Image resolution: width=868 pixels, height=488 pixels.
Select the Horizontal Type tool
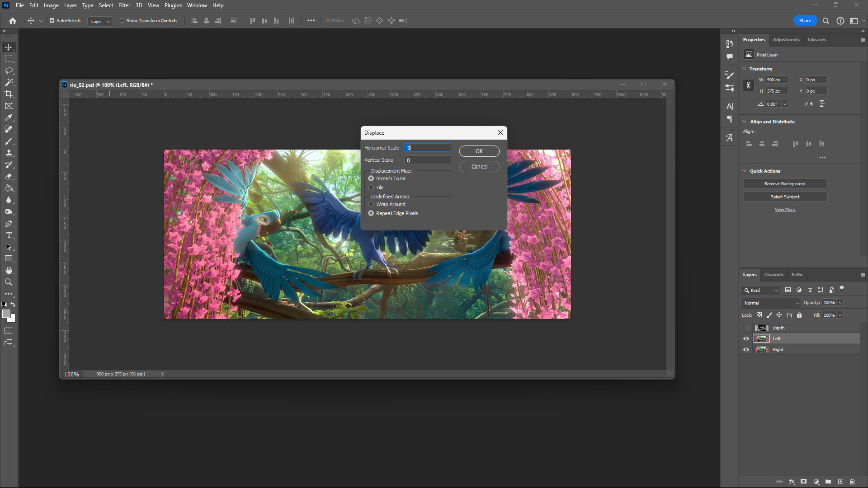click(x=9, y=235)
